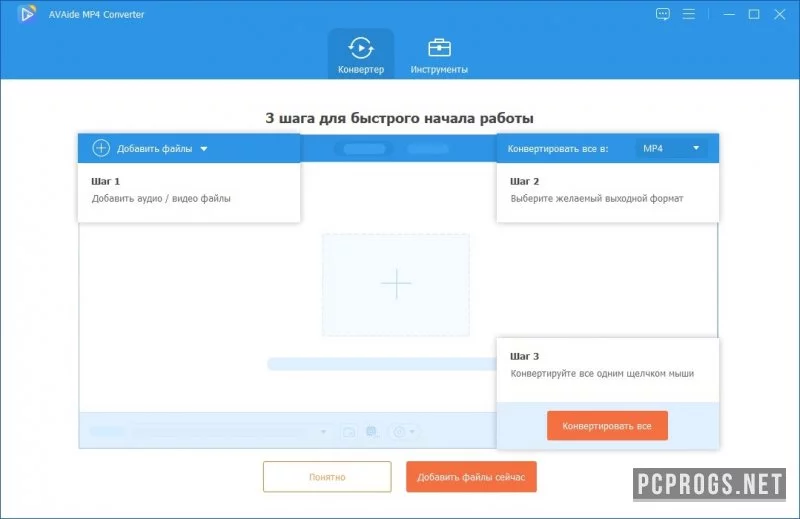The height and width of the screenshot is (519, 800).
Task: Click text Добавить аудио / видео файлы
Action: pyautogui.click(x=161, y=199)
